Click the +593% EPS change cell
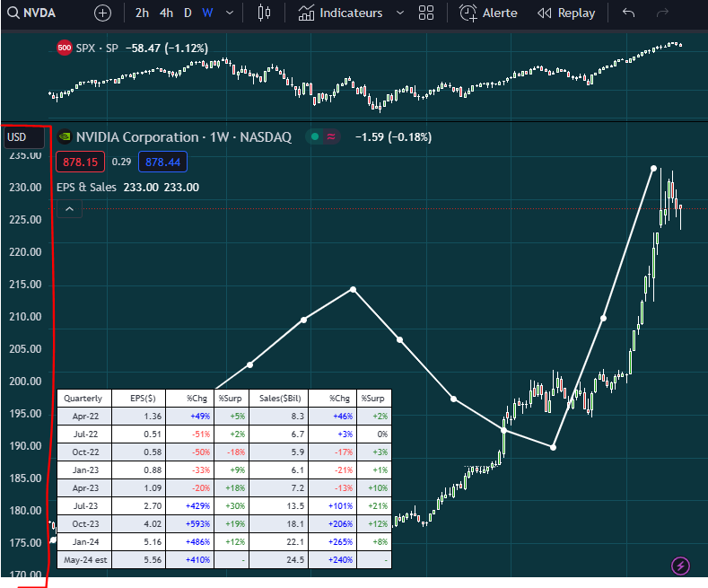 tap(190, 524)
